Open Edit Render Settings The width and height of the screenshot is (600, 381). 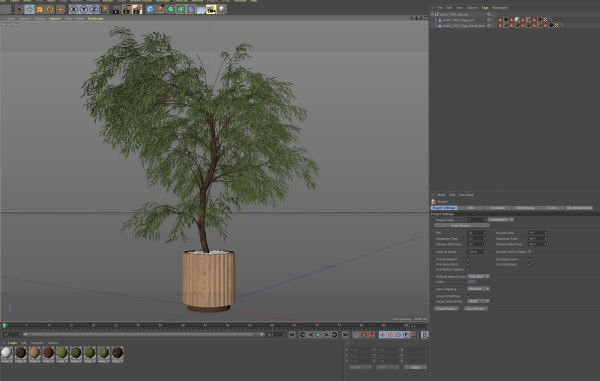pos(137,9)
